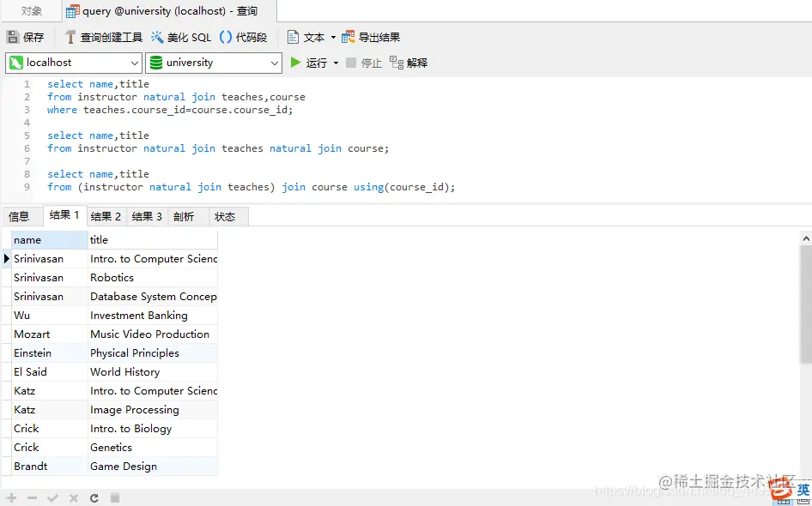Click SQL editor line 9 using(course_id)
The width and height of the screenshot is (812, 506).
coord(404,187)
